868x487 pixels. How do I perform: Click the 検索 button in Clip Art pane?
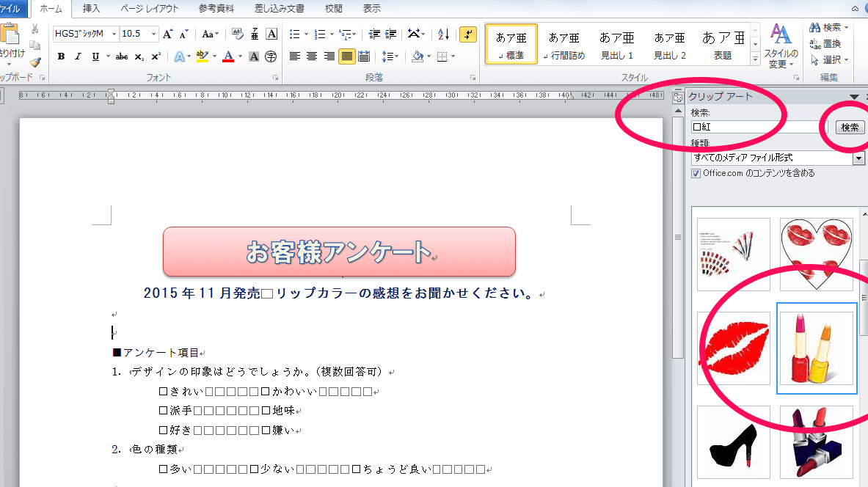point(849,127)
